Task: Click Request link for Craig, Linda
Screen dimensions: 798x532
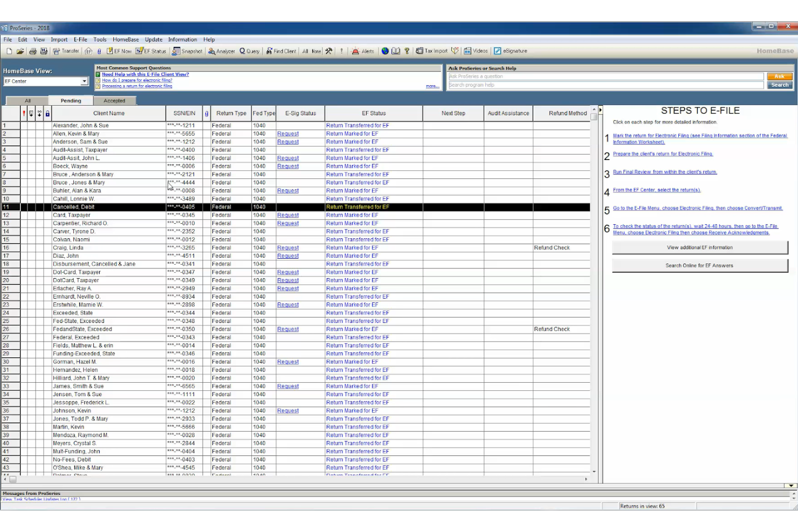Action: (x=288, y=248)
